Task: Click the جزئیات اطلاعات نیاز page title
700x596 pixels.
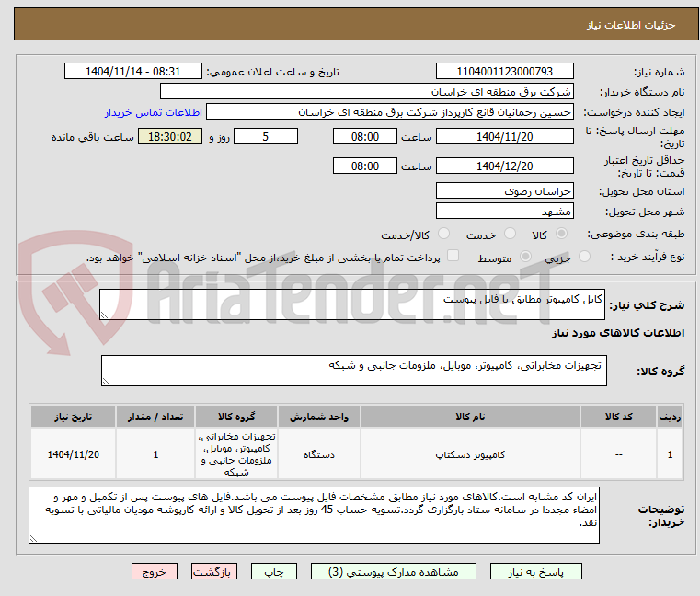Action: tap(631, 25)
